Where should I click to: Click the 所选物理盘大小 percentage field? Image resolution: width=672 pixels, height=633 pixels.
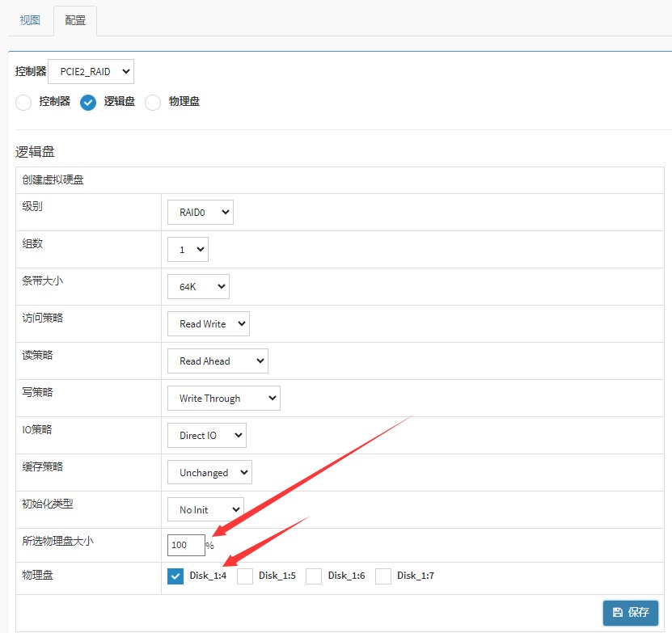tap(186, 545)
